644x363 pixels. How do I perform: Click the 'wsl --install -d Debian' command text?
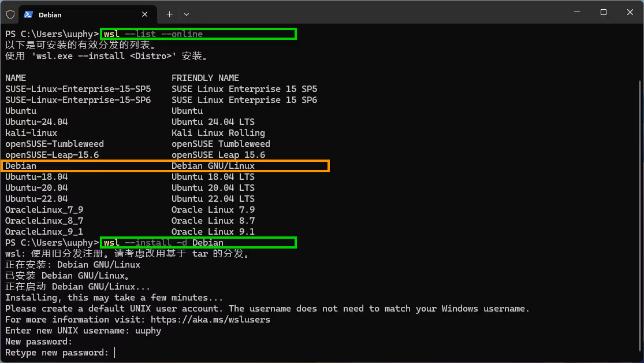[x=163, y=243]
